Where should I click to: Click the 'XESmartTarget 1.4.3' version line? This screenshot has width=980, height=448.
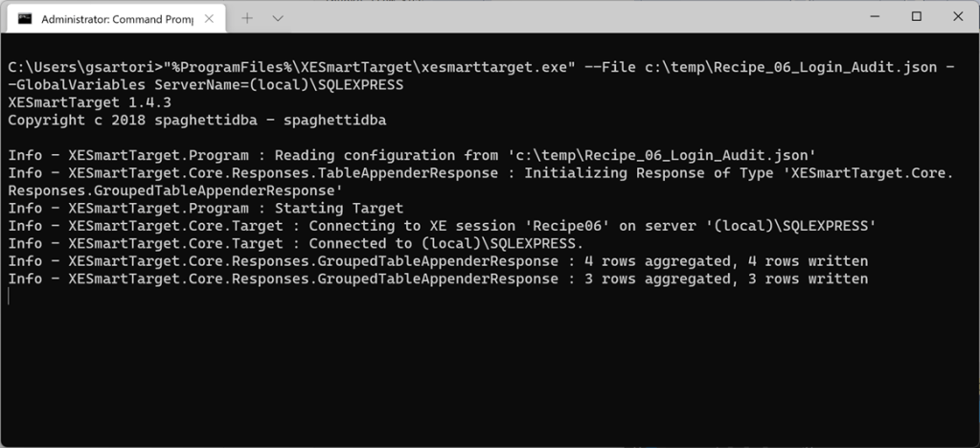pos(77,102)
